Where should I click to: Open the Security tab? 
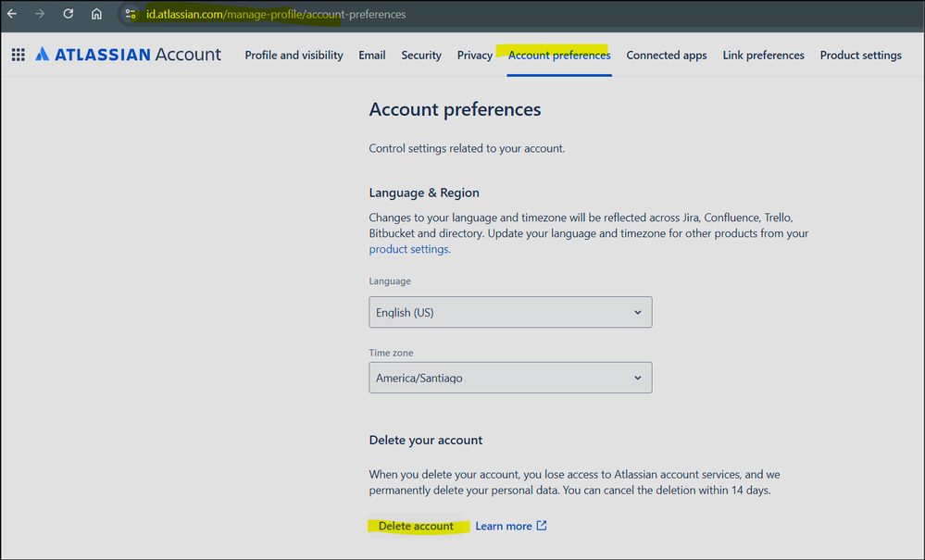coord(421,55)
